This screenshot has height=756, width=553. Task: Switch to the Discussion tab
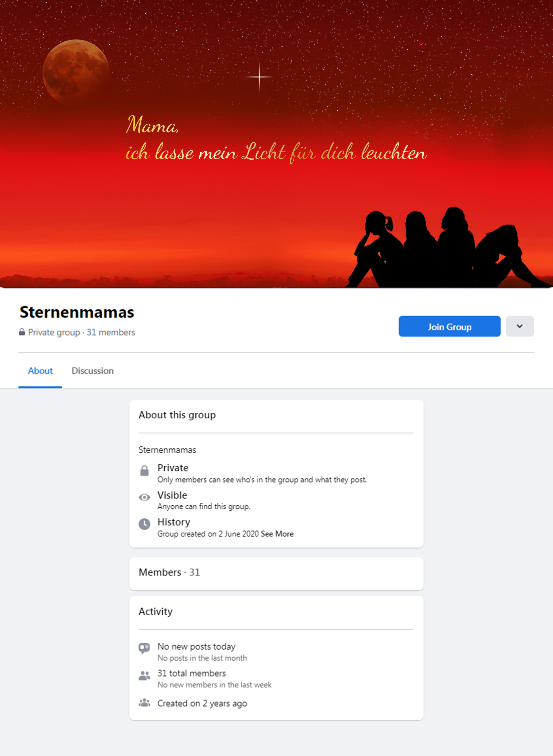pyautogui.click(x=92, y=371)
